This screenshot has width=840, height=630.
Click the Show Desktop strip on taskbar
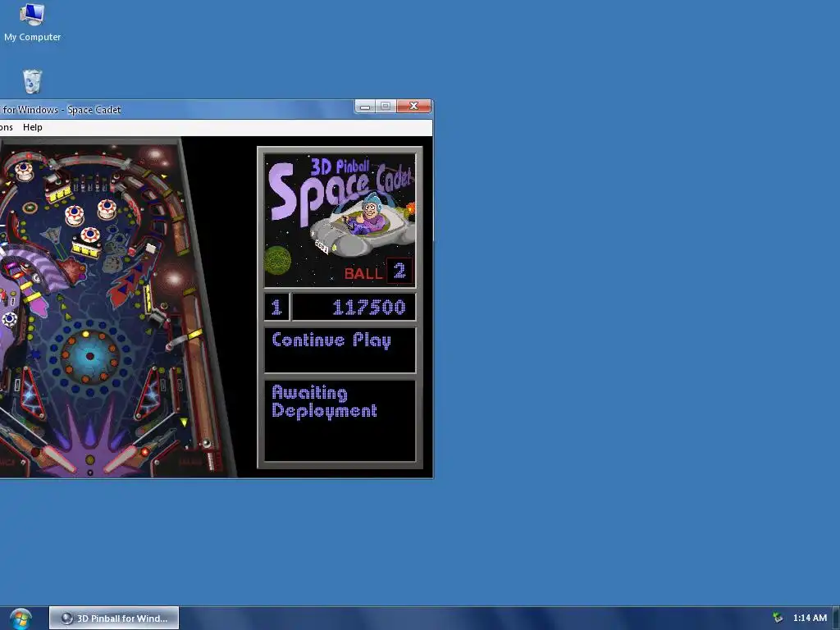point(836,619)
